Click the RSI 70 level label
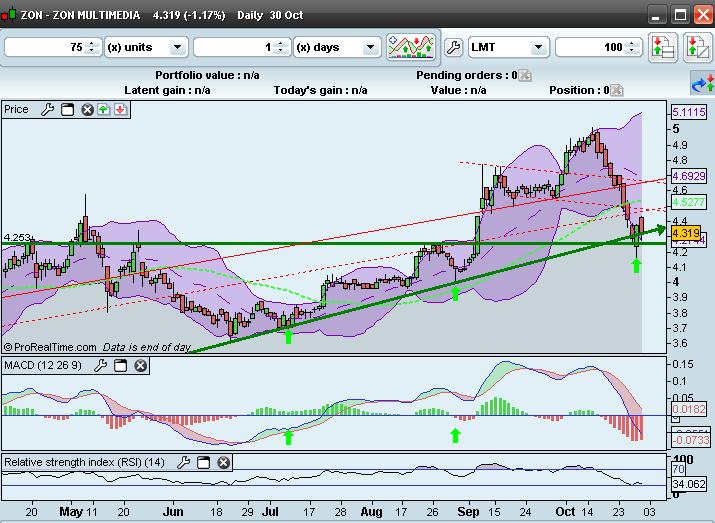The width and height of the screenshot is (715, 523). point(678,469)
